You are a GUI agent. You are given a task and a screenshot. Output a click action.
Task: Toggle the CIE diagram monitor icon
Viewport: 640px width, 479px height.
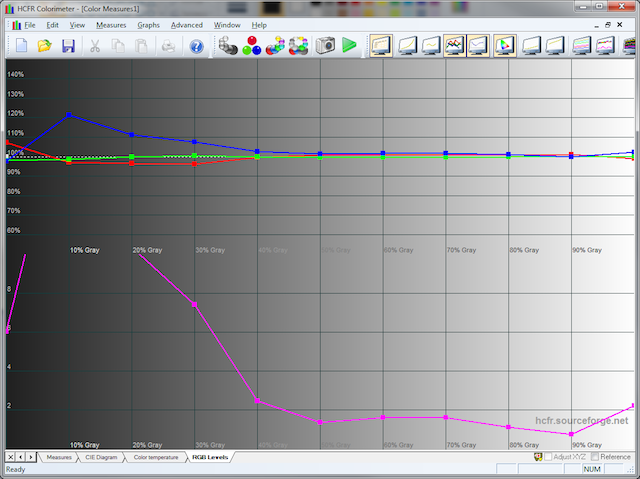click(x=504, y=45)
